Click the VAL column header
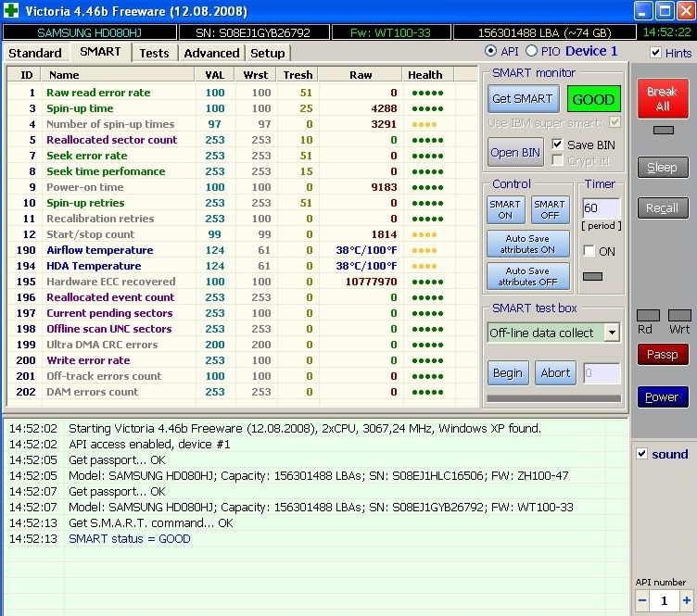The image size is (697, 616). point(215,75)
